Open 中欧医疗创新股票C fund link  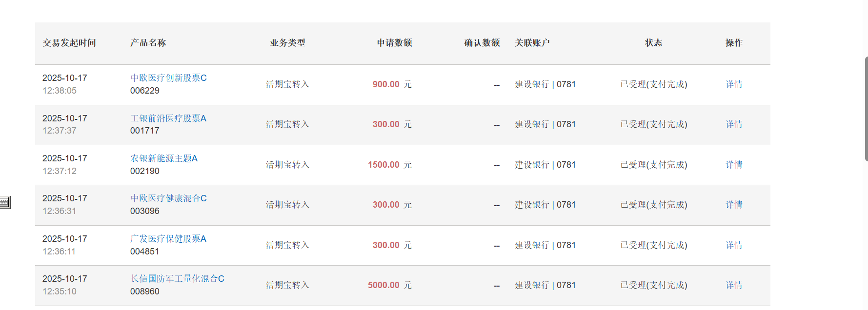[x=168, y=78]
